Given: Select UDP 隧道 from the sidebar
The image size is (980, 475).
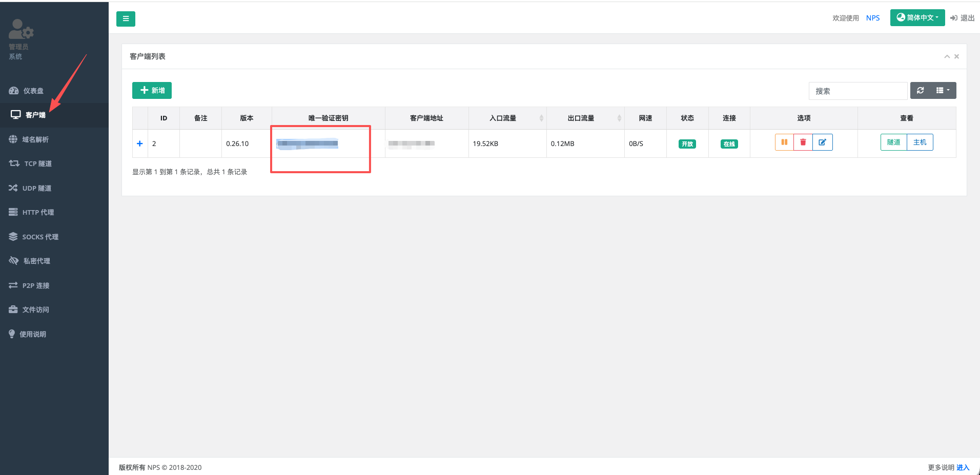Looking at the screenshot, I should tap(36, 188).
